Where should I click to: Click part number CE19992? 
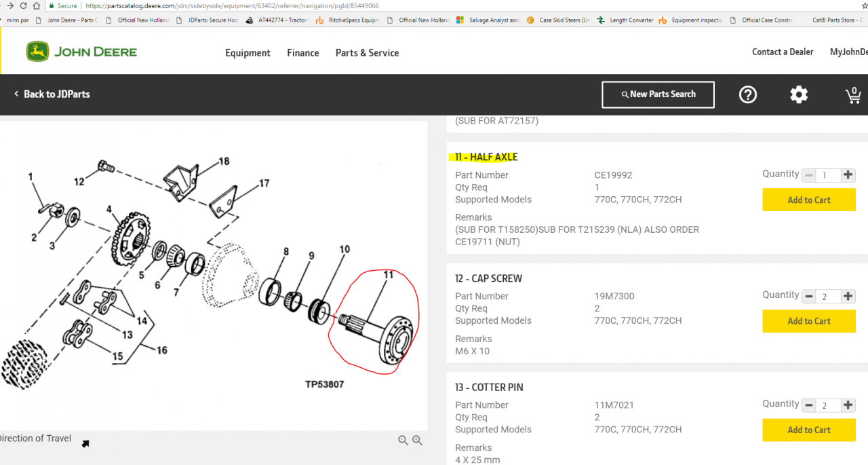(613, 175)
